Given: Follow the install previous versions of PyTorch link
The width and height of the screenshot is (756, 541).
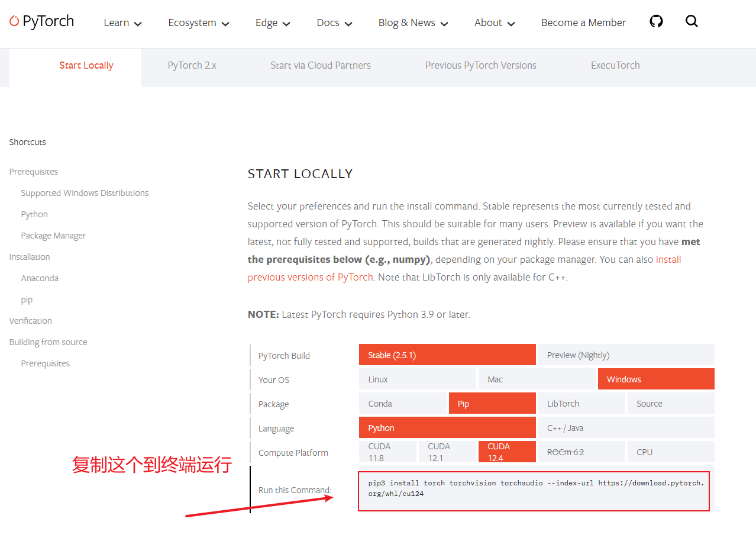Looking at the screenshot, I should coord(311,277).
